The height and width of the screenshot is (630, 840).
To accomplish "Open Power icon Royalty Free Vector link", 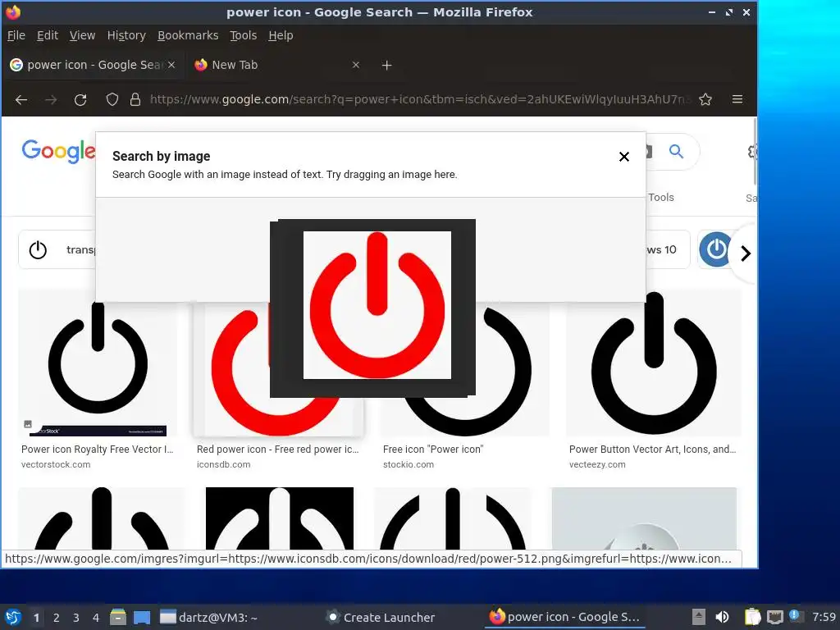I will click(97, 450).
